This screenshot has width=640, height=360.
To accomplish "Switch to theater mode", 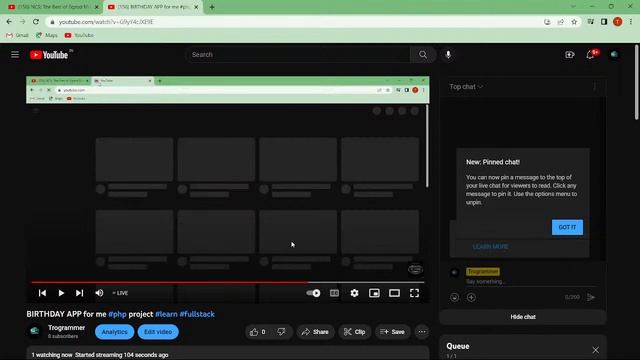I will (x=394, y=293).
